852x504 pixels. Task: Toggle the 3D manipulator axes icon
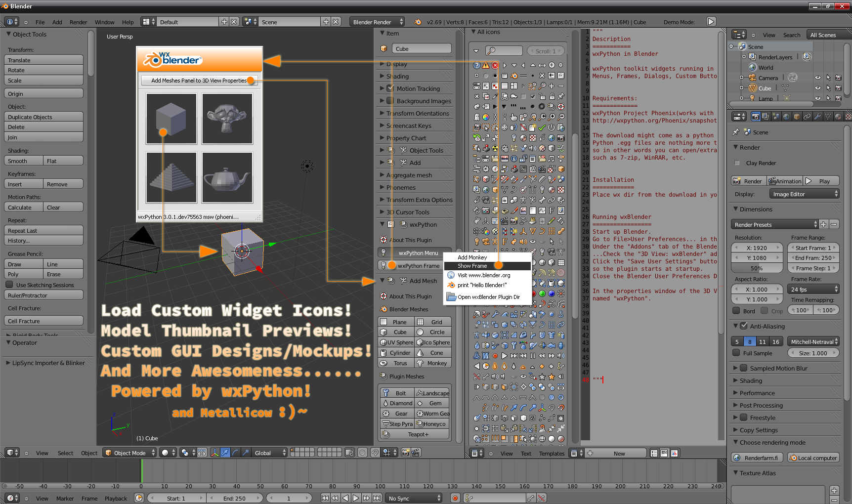(x=214, y=453)
